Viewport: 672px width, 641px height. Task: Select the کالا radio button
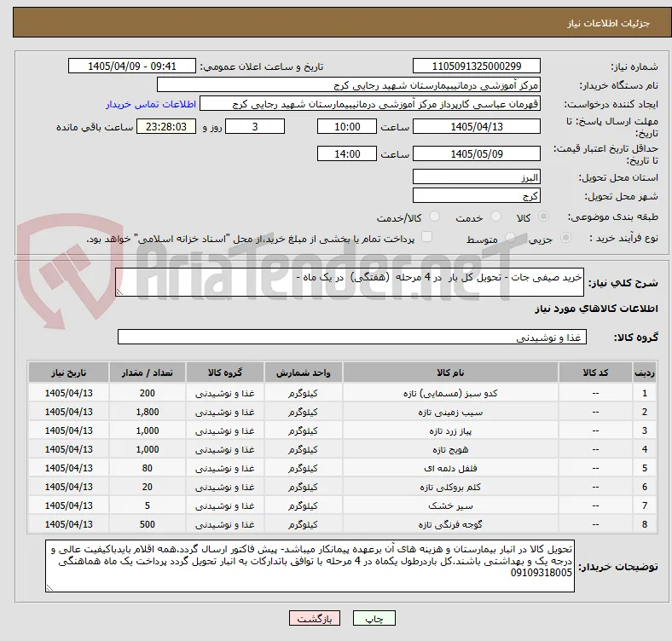point(543,217)
